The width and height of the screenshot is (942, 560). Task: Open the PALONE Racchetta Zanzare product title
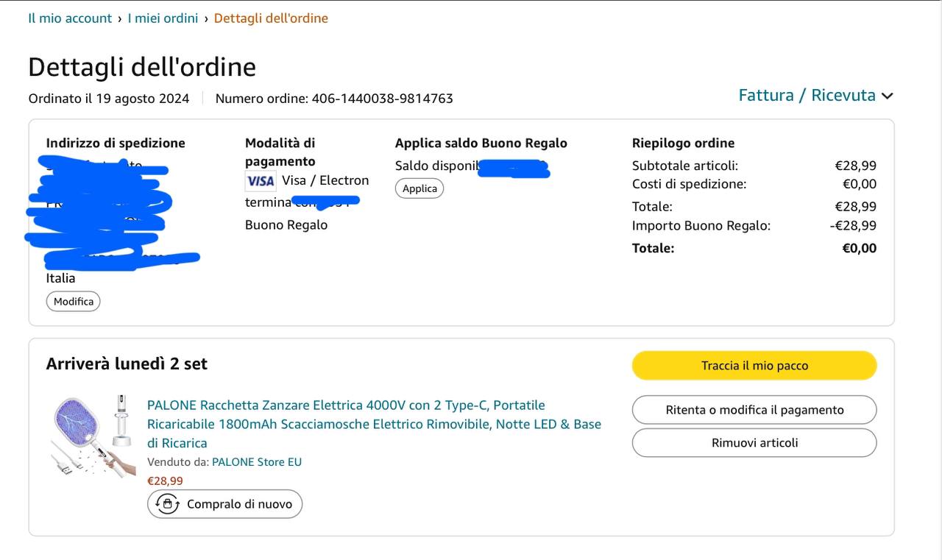pyautogui.click(x=374, y=424)
